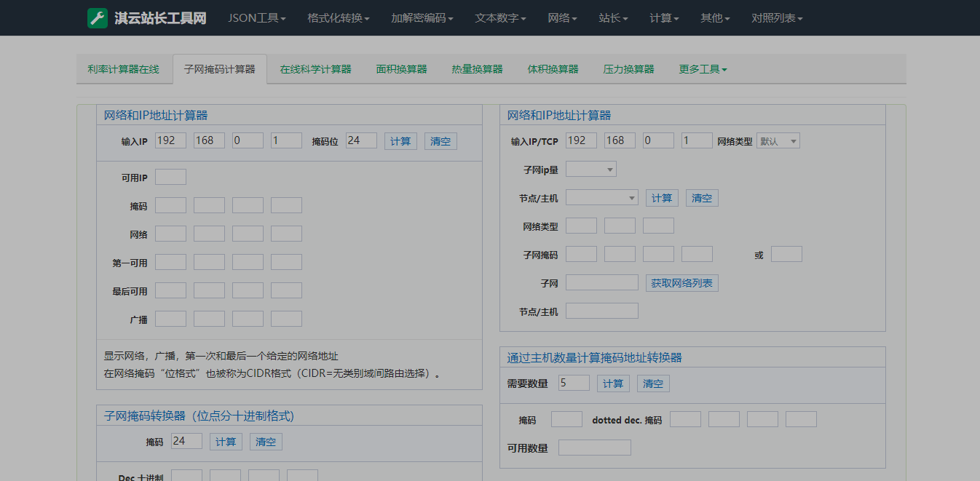Click 清空 button beside 节点/主机 dropdown
The image size is (980, 481).
click(x=702, y=198)
